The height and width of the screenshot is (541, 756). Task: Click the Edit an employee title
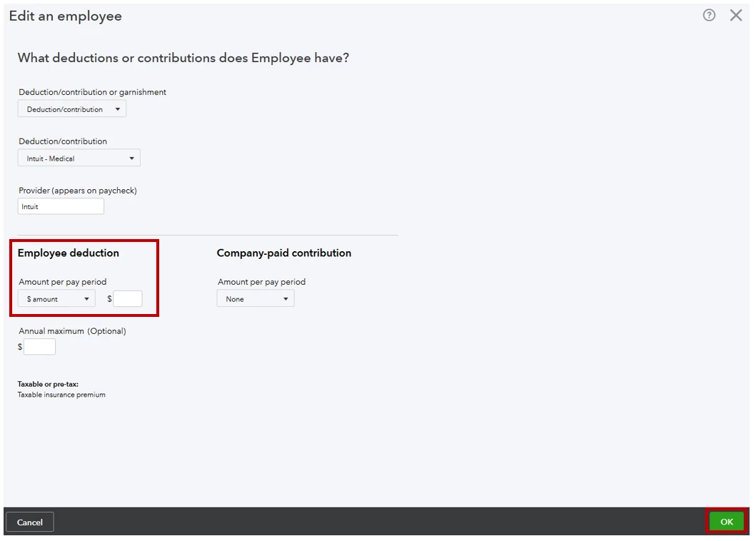pyautogui.click(x=66, y=16)
